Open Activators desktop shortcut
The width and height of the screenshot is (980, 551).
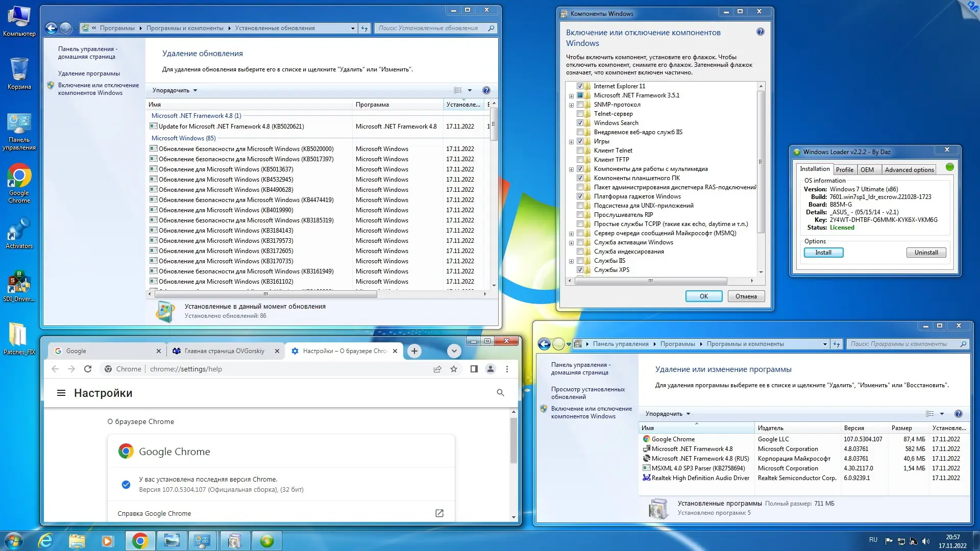[x=19, y=234]
